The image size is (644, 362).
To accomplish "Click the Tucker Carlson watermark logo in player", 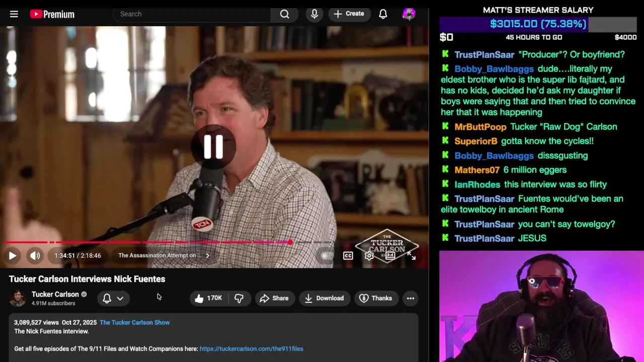I will [387, 246].
